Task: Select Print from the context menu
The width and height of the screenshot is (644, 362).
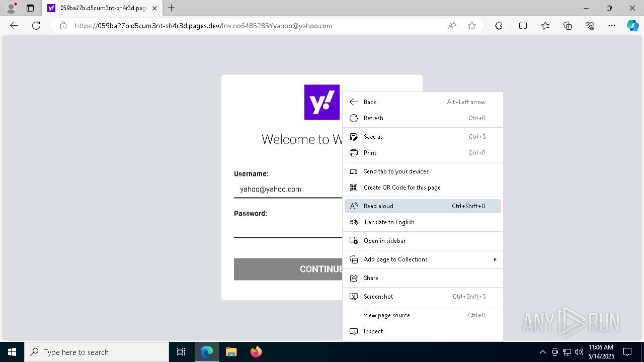Action: tap(423, 153)
